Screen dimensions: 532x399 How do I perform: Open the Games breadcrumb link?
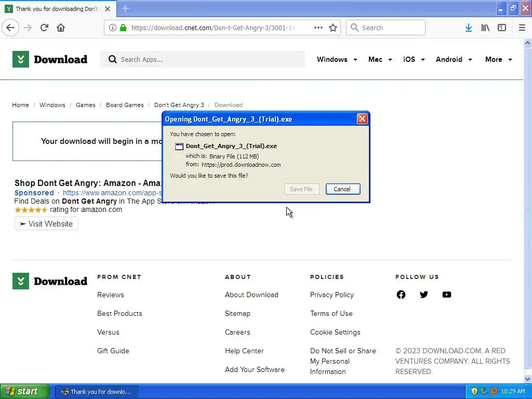tap(86, 105)
